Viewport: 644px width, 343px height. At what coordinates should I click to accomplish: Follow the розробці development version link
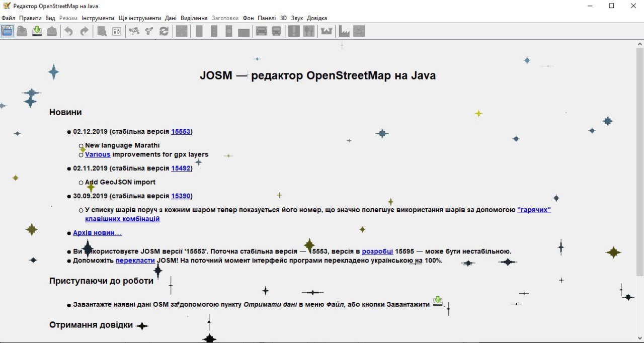[377, 251]
